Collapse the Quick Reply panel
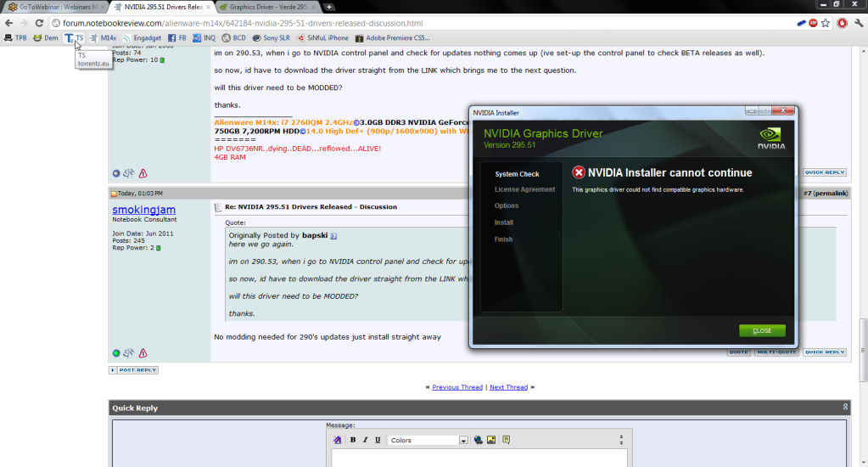The height and width of the screenshot is (467, 868). click(845, 408)
